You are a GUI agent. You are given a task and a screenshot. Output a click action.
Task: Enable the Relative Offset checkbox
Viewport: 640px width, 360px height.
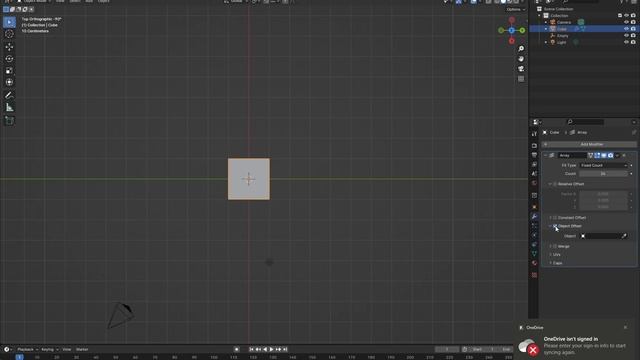click(x=555, y=184)
